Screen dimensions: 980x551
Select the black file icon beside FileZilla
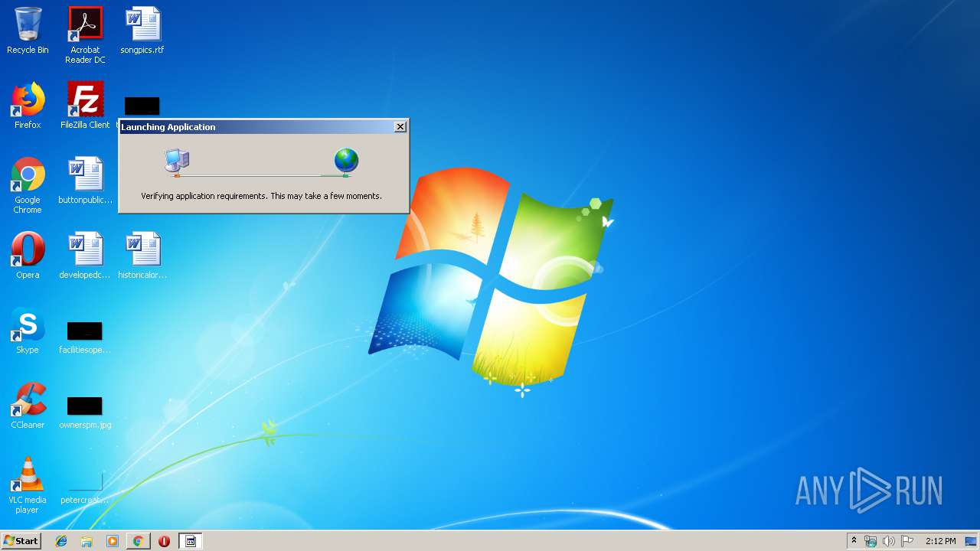coord(142,106)
